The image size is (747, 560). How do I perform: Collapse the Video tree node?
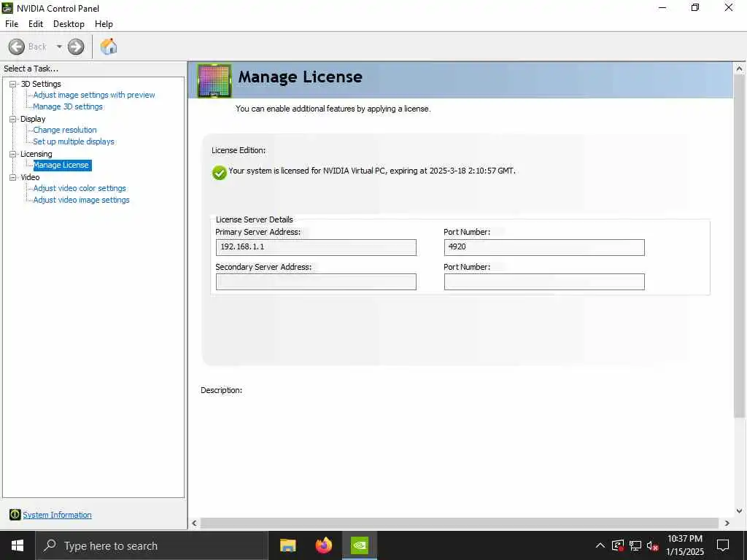(13, 177)
